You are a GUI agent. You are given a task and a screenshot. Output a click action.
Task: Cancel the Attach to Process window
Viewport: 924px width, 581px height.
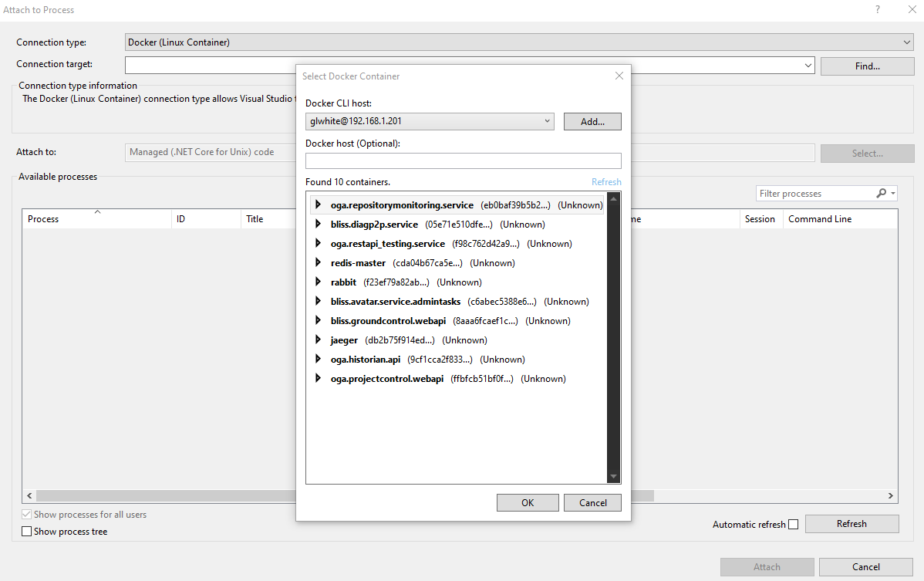(x=865, y=567)
